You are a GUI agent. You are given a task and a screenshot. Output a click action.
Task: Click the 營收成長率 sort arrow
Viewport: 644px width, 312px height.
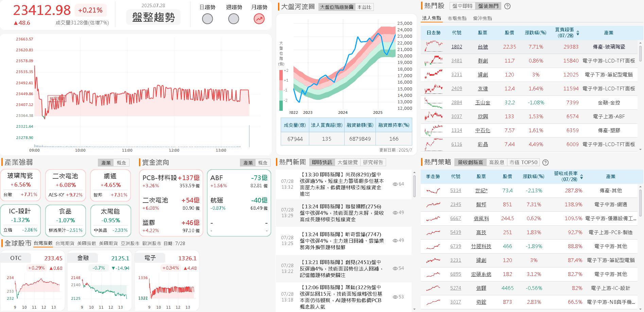pyautogui.click(x=581, y=176)
